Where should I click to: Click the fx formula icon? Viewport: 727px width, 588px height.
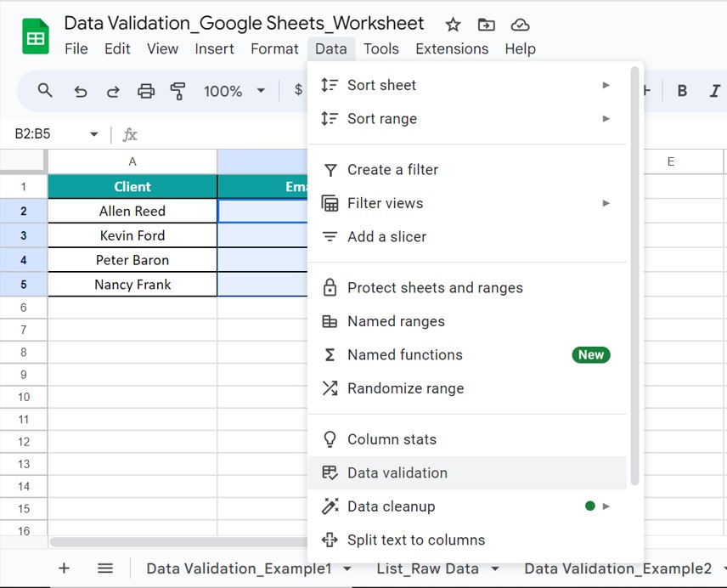coord(130,135)
